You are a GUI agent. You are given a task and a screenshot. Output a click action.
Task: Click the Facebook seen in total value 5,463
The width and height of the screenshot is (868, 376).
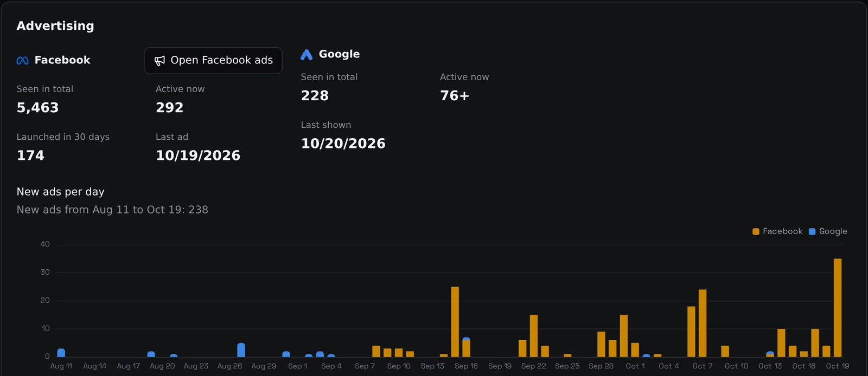point(37,108)
